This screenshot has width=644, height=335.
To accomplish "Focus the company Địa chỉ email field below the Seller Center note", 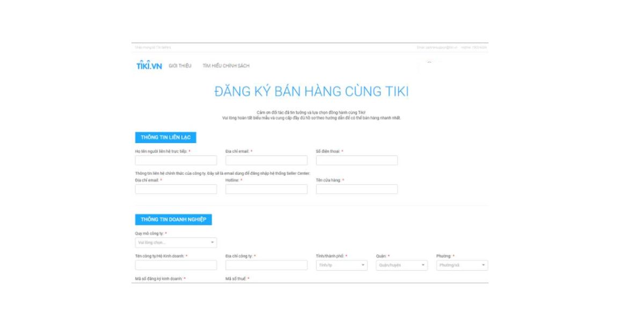I will coord(176,189).
